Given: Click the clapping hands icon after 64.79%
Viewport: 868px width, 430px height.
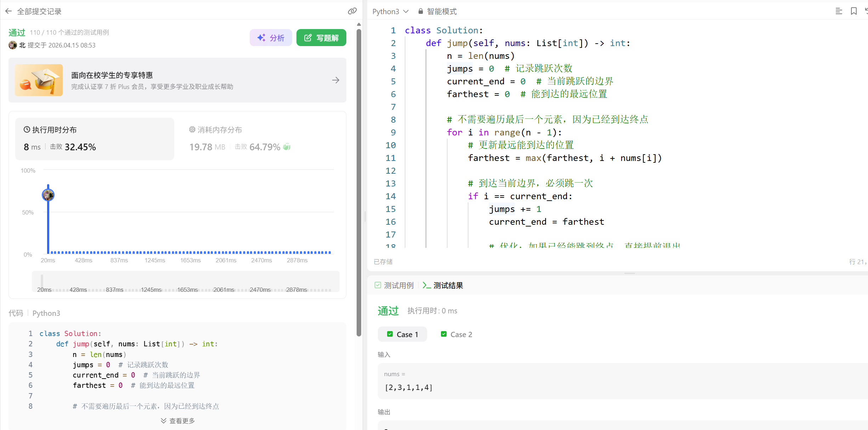Looking at the screenshot, I should (x=287, y=147).
